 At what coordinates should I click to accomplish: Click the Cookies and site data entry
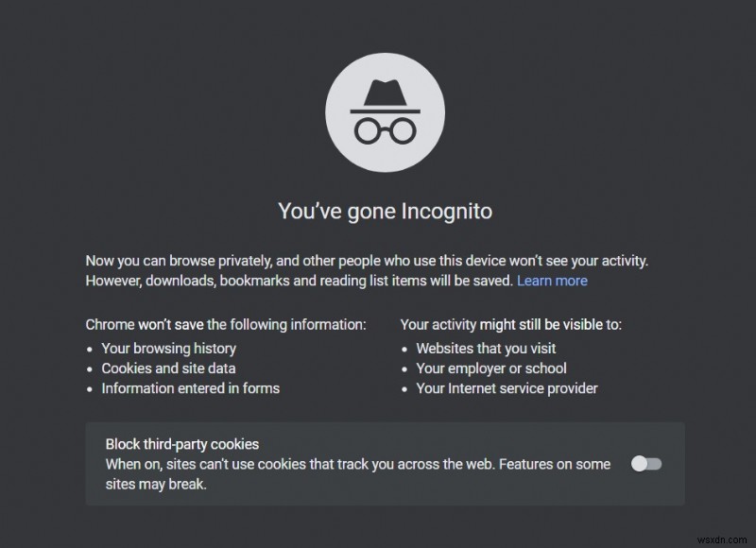(x=167, y=368)
